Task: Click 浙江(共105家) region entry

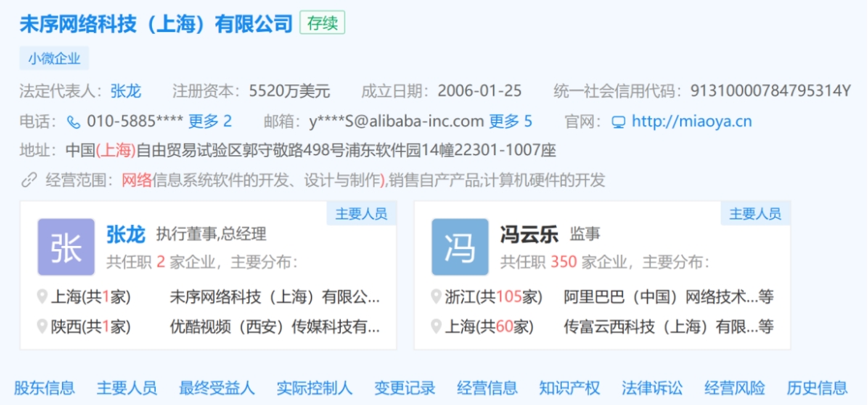Action: (x=493, y=297)
